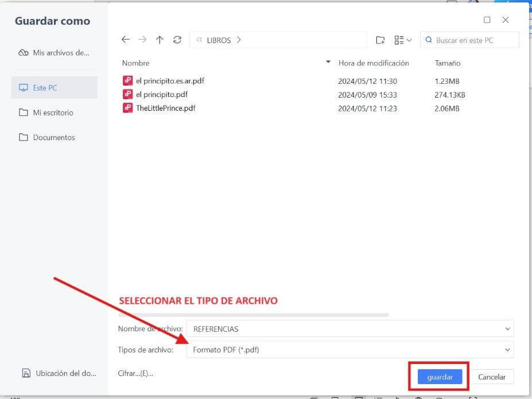Viewport: 532px width, 399px height.
Task: Click the view layout icon on the toolbar
Action: 399,40
